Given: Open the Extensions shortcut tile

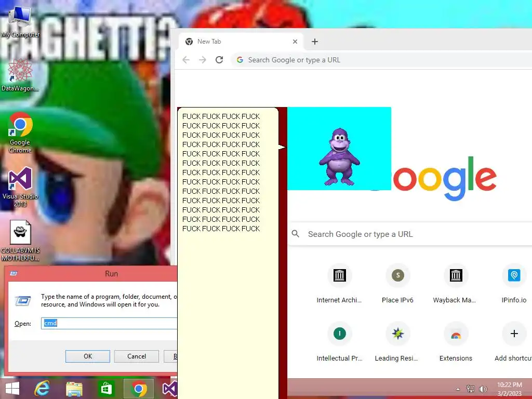Looking at the screenshot, I should pyautogui.click(x=456, y=342).
